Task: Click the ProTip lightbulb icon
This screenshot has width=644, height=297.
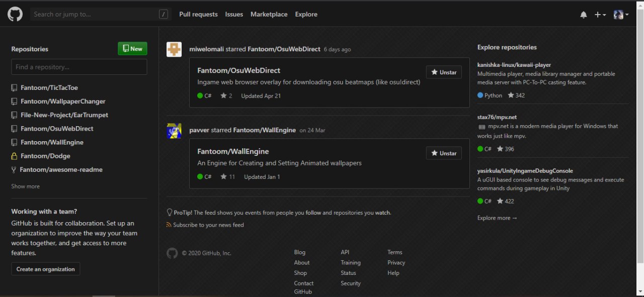Action: (169, 213)
